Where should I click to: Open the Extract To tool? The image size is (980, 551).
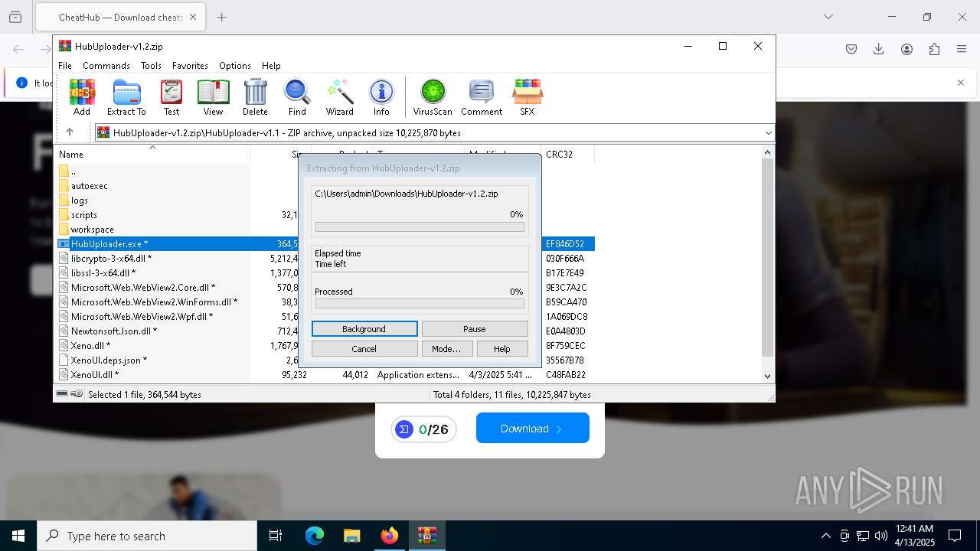pos(126,97)
